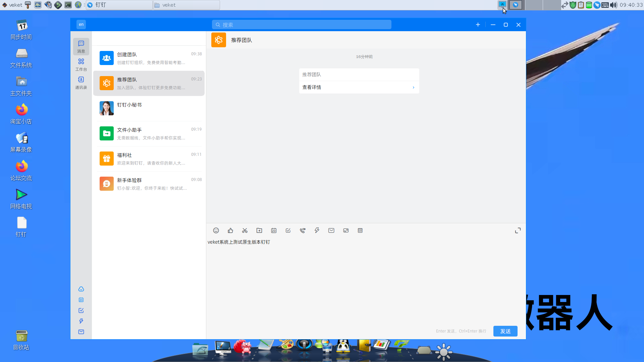
Task: Select the 推荐团队 conversation in list
Action: 149,83
